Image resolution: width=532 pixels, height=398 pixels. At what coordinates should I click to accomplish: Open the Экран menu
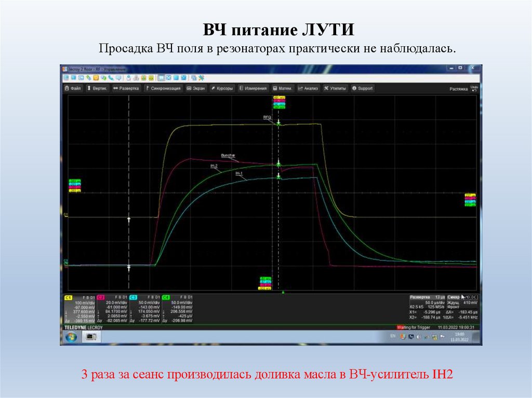[x=196, y=89]
